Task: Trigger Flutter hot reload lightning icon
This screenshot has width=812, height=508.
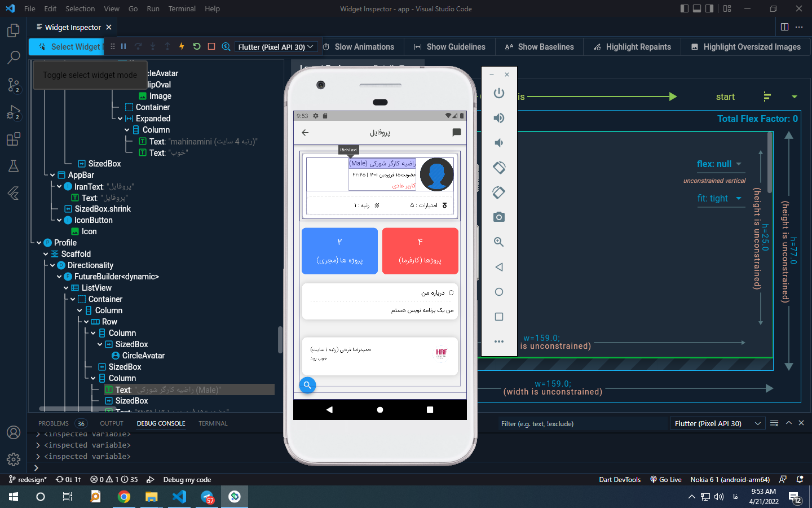Action: click(182, 47)
